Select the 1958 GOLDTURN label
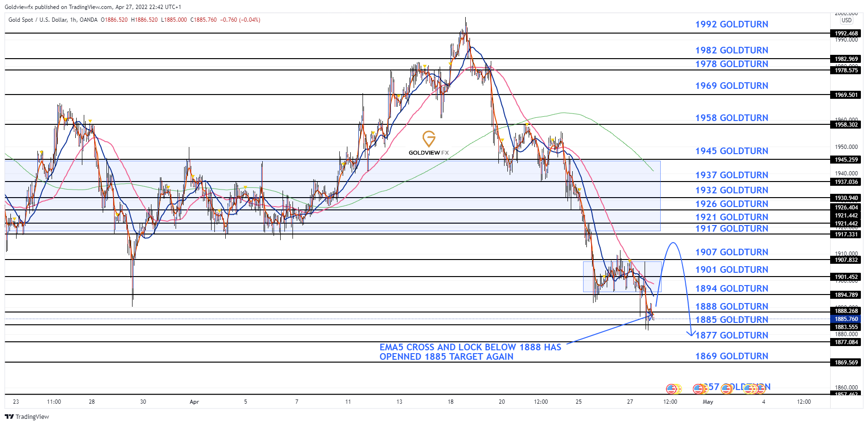This screenshot has width=868, height=425. click(x=732, y=118)
